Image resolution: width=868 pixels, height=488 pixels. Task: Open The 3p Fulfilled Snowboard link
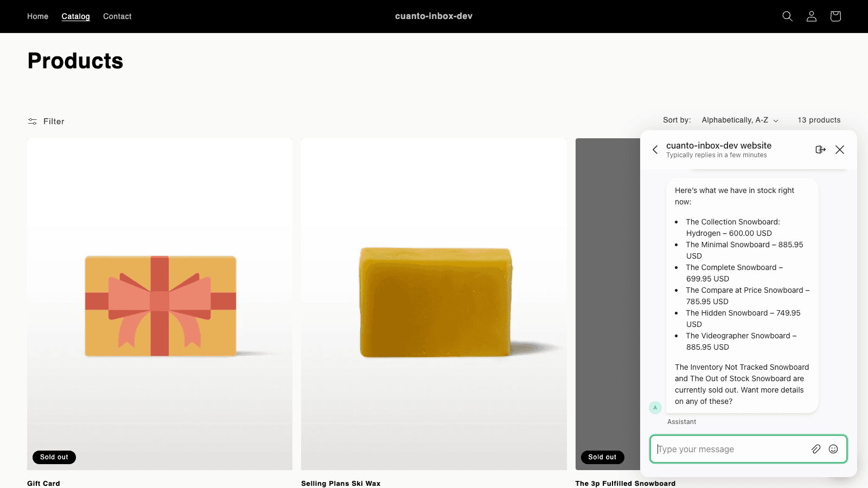click(626, 483)
